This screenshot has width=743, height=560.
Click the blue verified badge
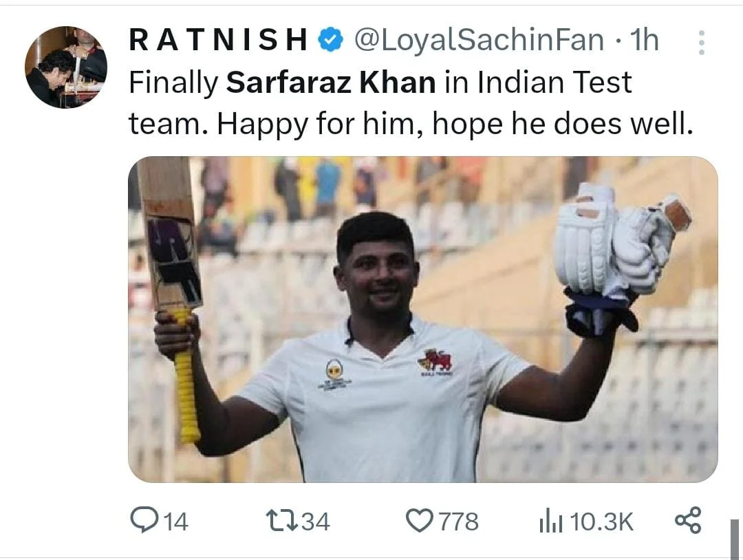[331, 41]
